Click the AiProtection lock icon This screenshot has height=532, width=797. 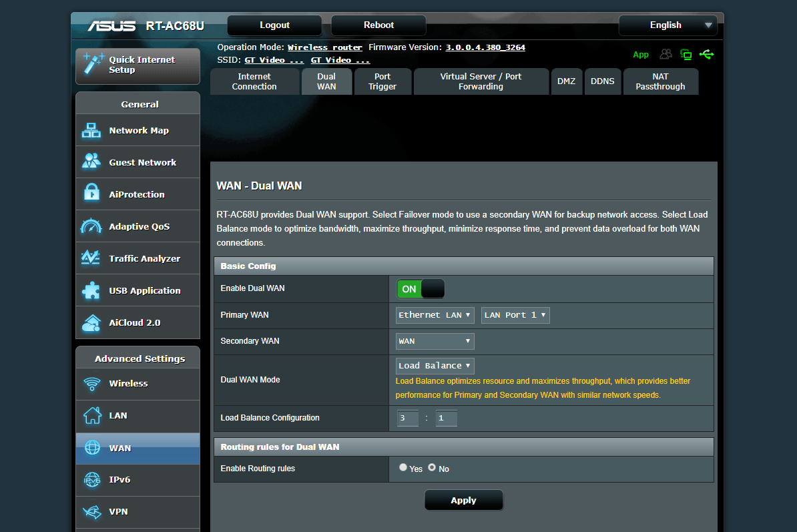coord(91,193)
